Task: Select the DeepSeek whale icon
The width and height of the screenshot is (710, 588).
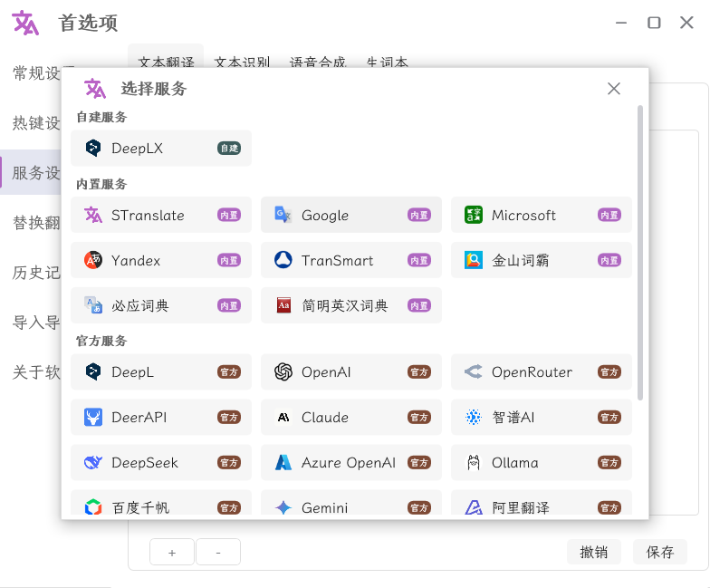Action: click(93, 463)
